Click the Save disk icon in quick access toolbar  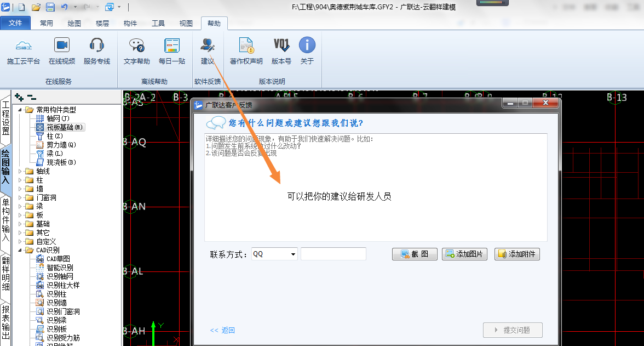point(50,7)
